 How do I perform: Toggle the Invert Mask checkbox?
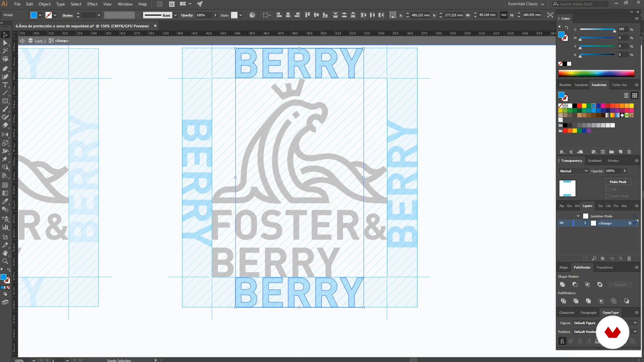tap(607, 196)
